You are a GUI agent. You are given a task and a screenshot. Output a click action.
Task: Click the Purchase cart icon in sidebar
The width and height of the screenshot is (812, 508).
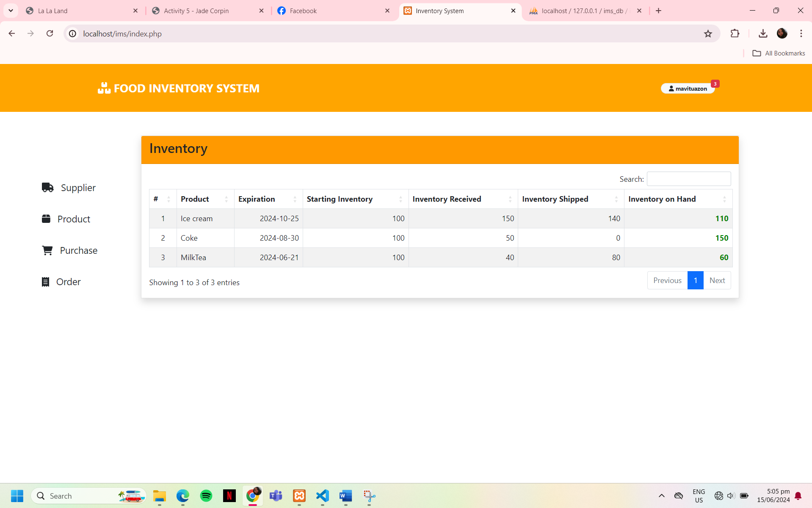click(x=47, y=250)
